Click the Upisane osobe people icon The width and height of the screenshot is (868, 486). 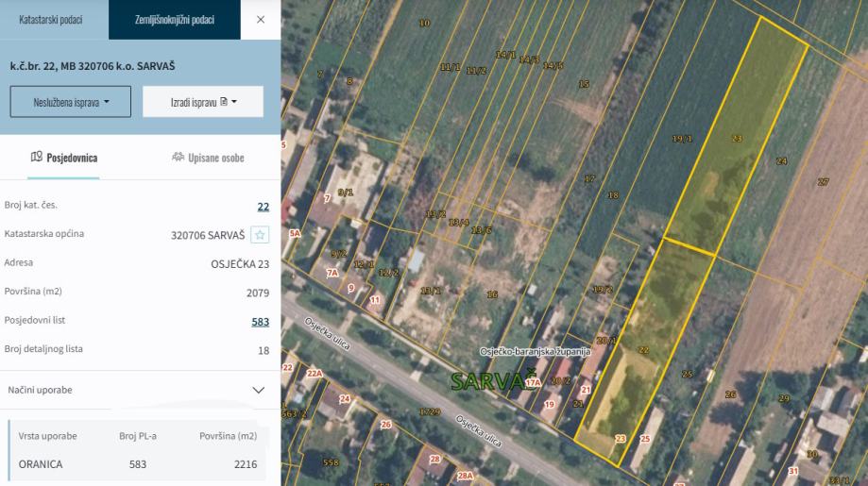[x=178, y=157]
